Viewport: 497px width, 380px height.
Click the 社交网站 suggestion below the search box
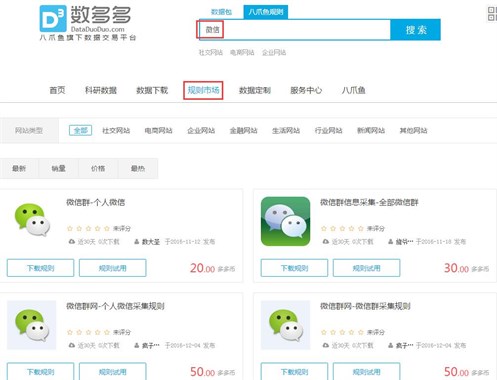pyautogui.click(x=211, y=52)
